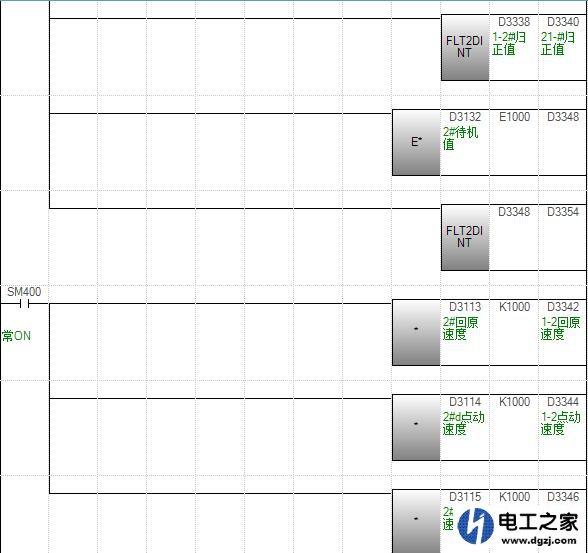Select the multiply block beside D3113
Viewport: 588px width, 553px height.
click(416, 332)
